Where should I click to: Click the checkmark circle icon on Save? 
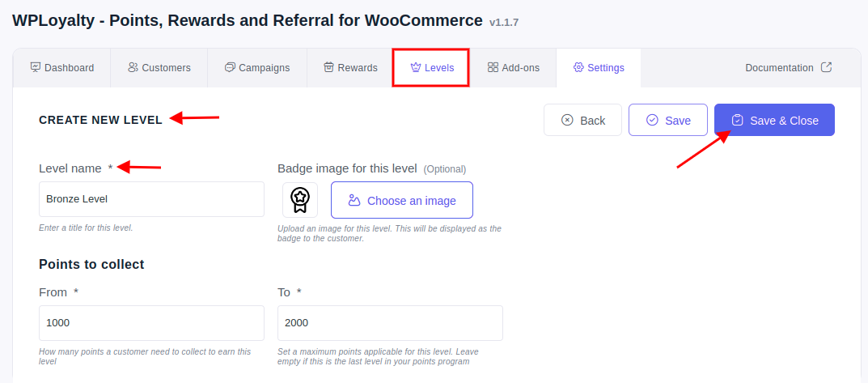coord(652,121)
